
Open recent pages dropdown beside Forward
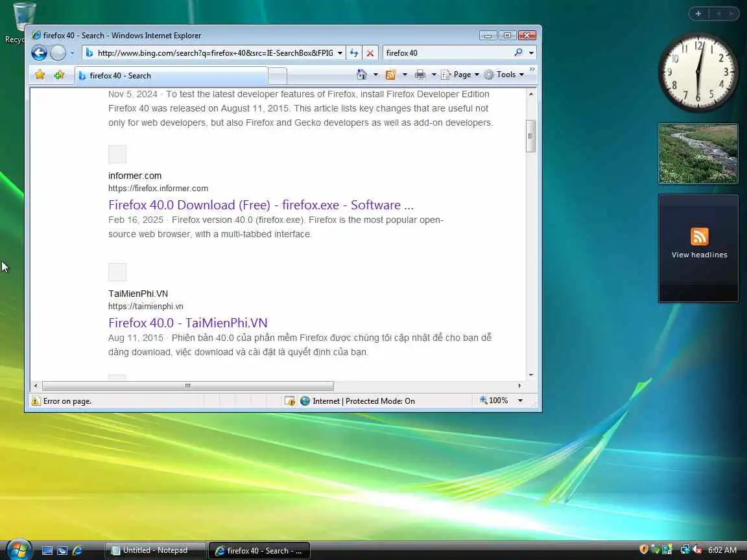(x=72, y=53)
